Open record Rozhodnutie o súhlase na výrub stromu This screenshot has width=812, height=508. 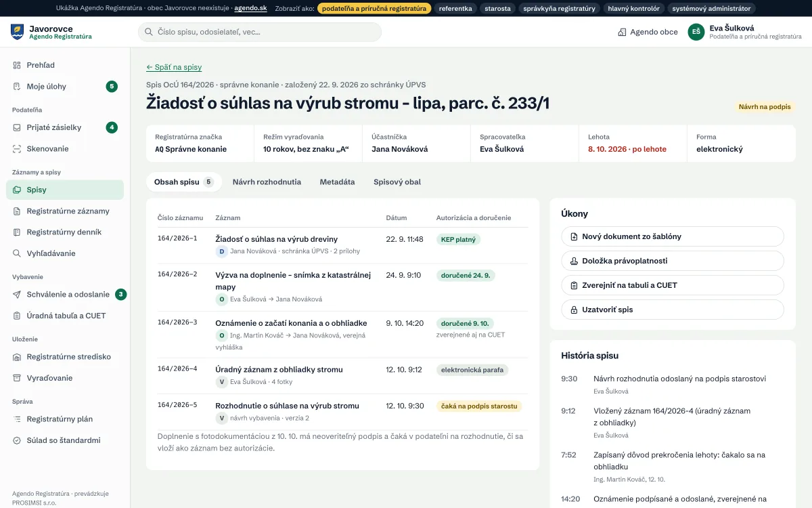tap(287, 406)
